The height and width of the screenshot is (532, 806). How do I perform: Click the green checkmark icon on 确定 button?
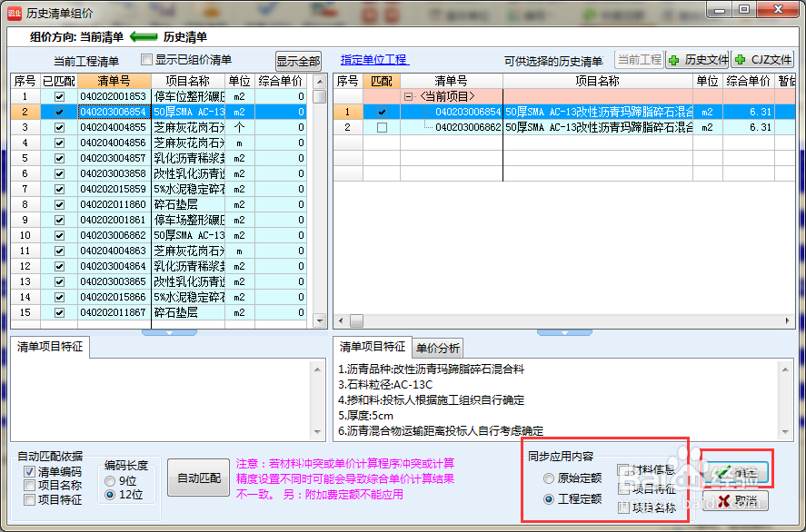pos(721,470)
